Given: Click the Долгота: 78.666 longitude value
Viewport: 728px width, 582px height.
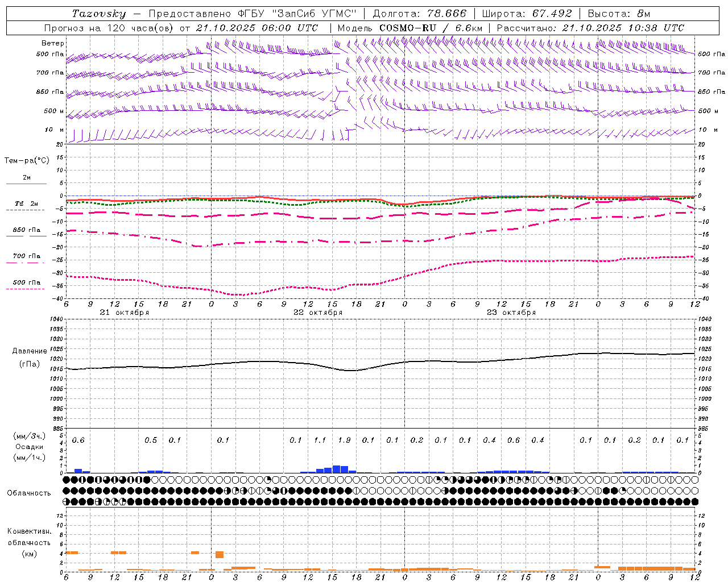Looking at the screenshot, I should tap(419, 14).
